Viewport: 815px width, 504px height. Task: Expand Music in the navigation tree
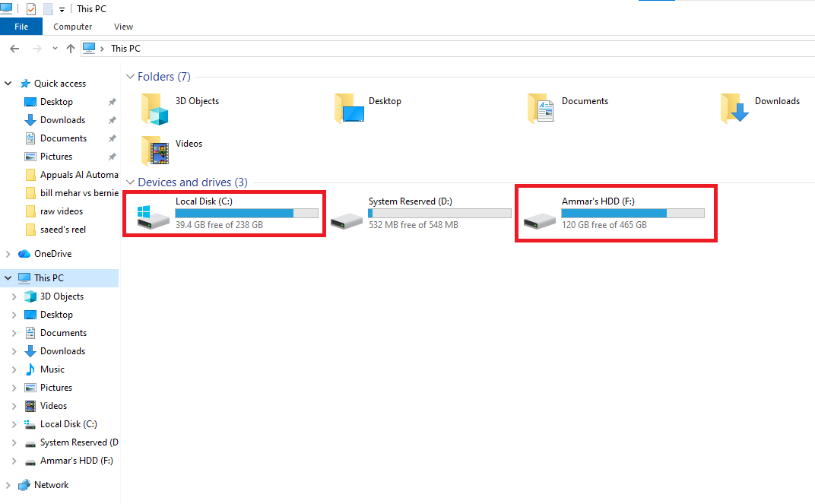point(14,369)
